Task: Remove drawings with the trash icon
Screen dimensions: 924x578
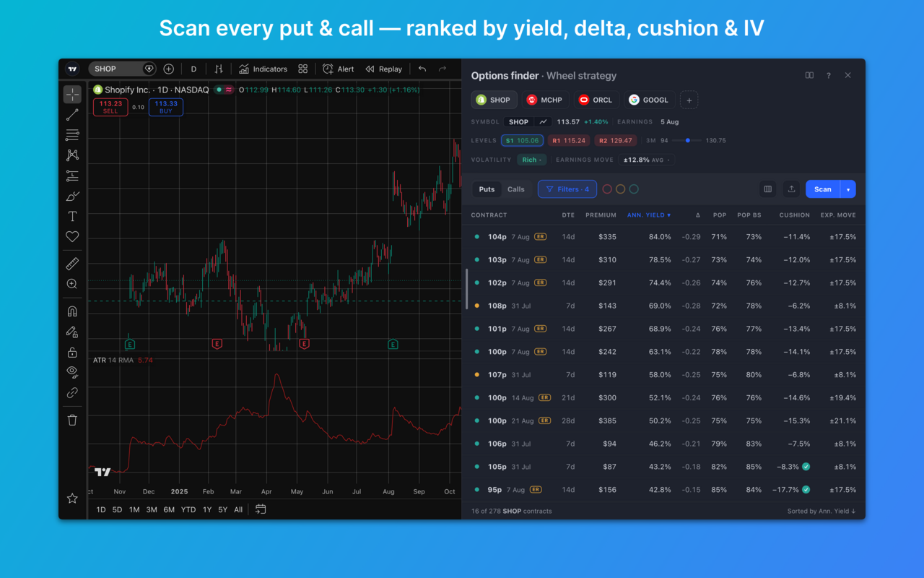Action: pos(72,420)
